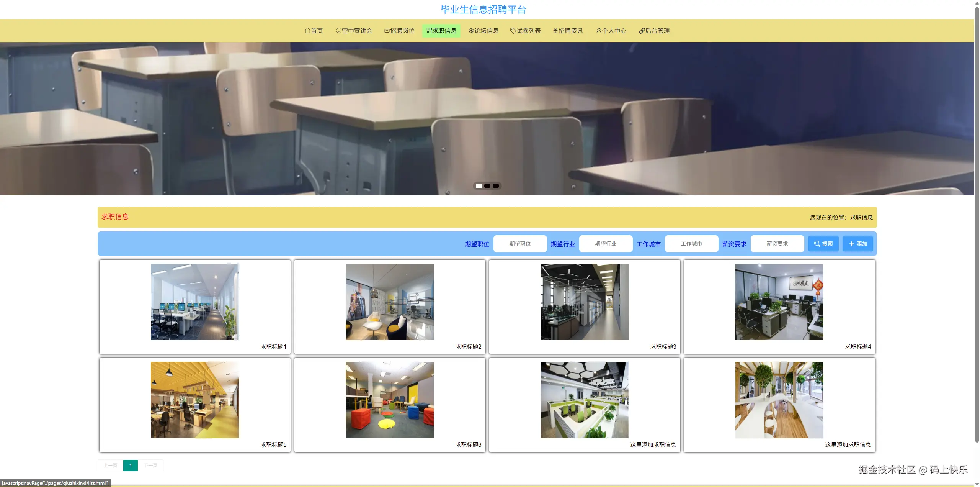Click the tag icon for 试卷列表
Image resolution: width=980 pixels, height=487 pixels.
click(x=513, y=31)
